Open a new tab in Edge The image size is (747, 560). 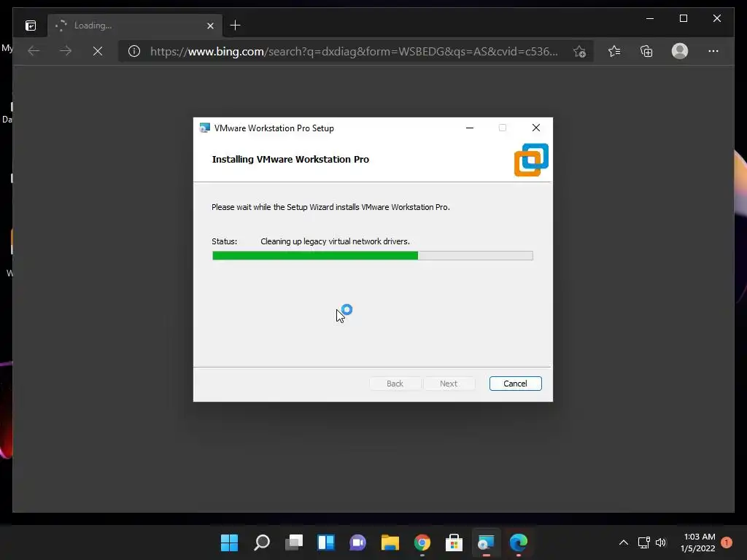(235, 26)
